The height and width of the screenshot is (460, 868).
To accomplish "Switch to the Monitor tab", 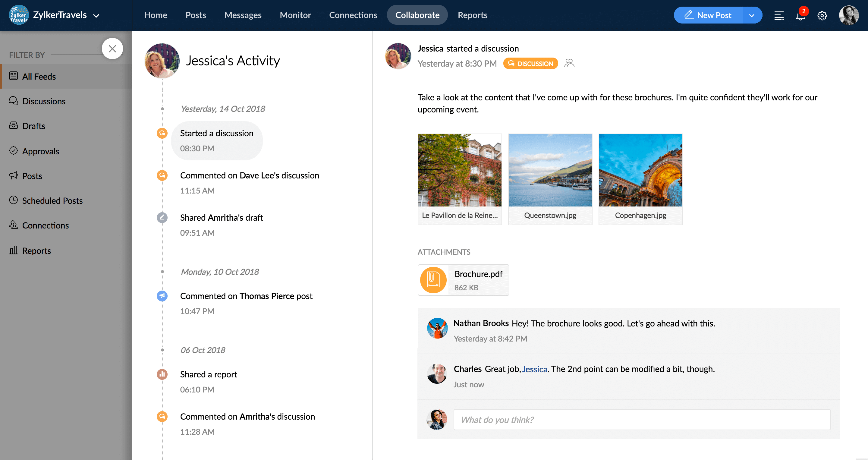I will pos(295,15).
